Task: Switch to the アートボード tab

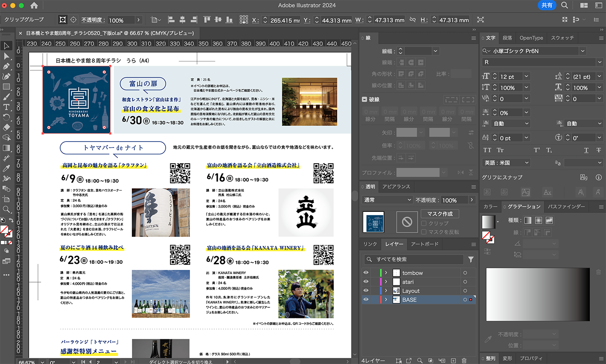Action: [425, 244]
